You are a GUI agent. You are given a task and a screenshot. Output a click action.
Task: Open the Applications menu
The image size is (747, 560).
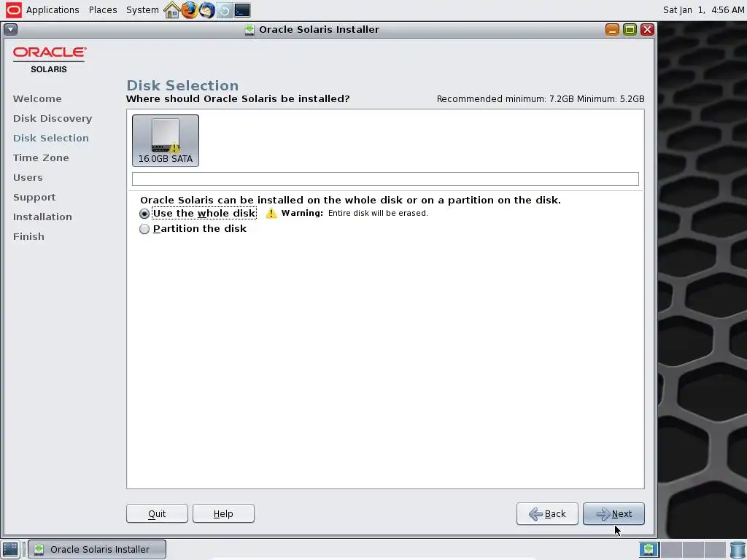53,10
